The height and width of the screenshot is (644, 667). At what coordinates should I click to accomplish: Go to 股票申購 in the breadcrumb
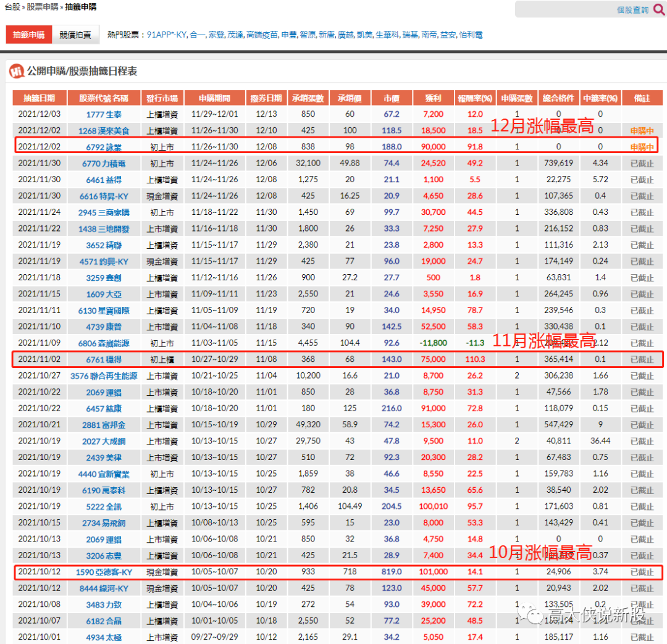(43, 7)
